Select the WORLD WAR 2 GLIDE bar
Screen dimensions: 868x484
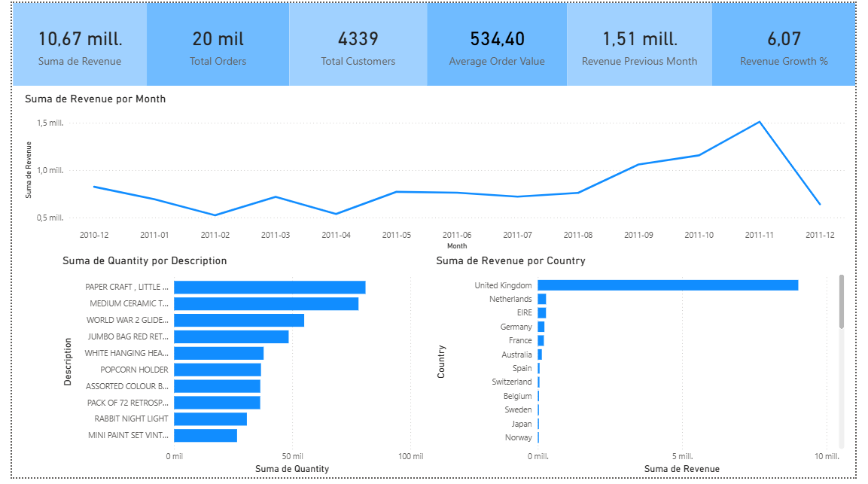[x=239, y=320]
